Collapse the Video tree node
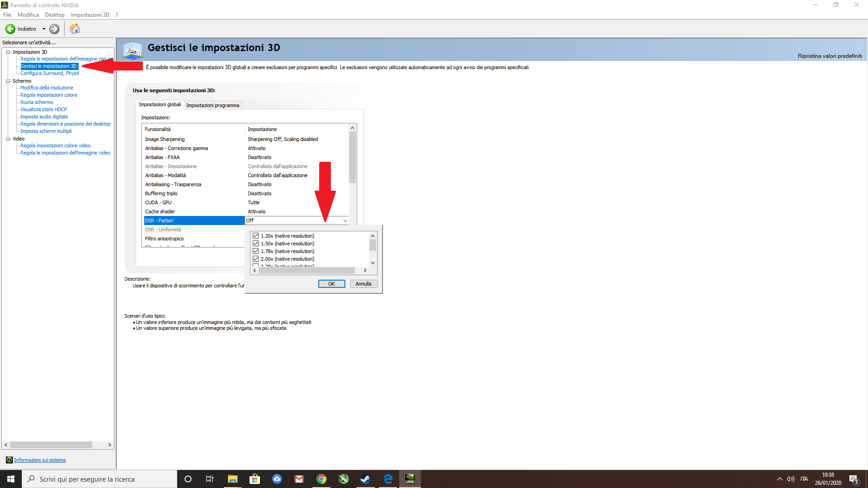Screen dimensions: 868x488 [x=8, y=139]
